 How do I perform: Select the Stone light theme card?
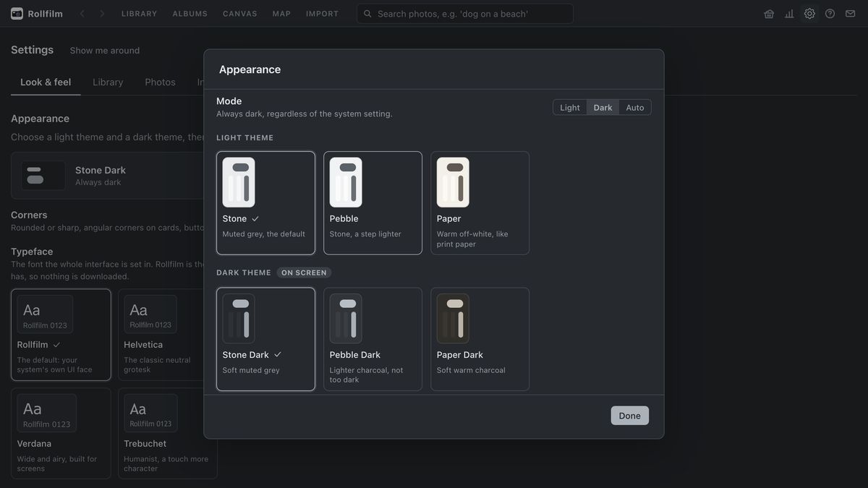(265, 203)
